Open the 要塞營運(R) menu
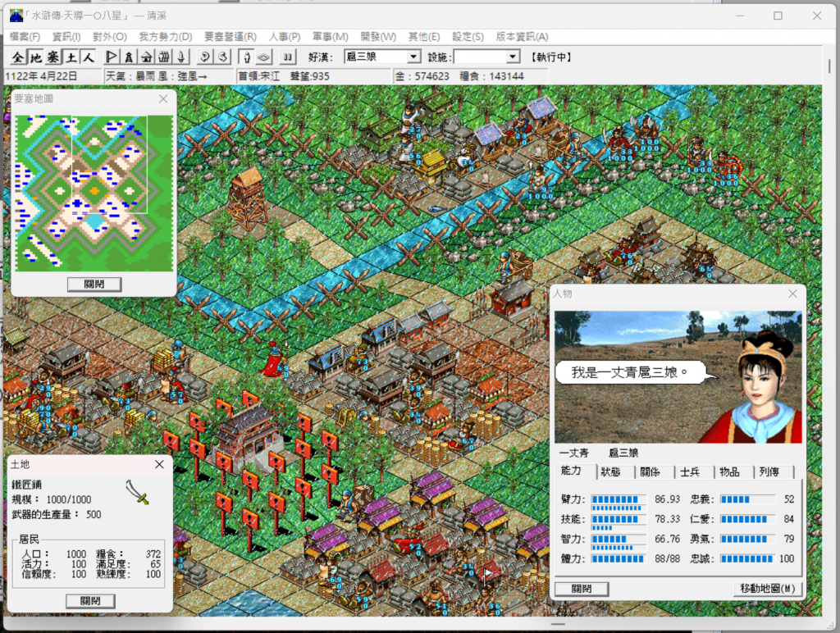This screenshot has height=633, width=840. click(231, 36)
